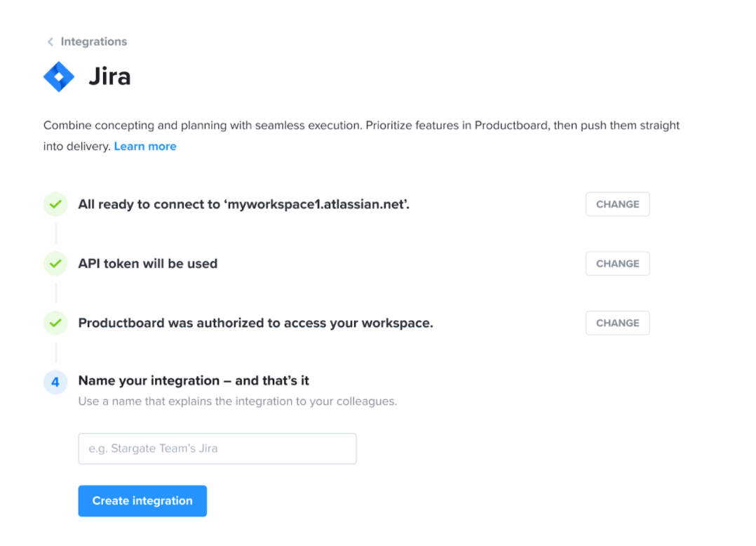The width and height of the screenshot is (756, 546).
Task: Go back to Integrations page
Action: point(93,42)
